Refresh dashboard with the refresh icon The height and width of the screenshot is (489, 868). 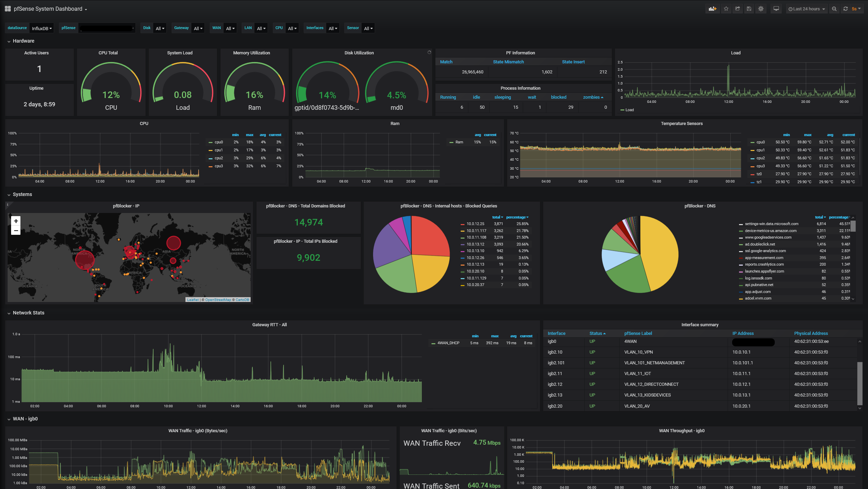pyautogui.click(x=846, y=9)
